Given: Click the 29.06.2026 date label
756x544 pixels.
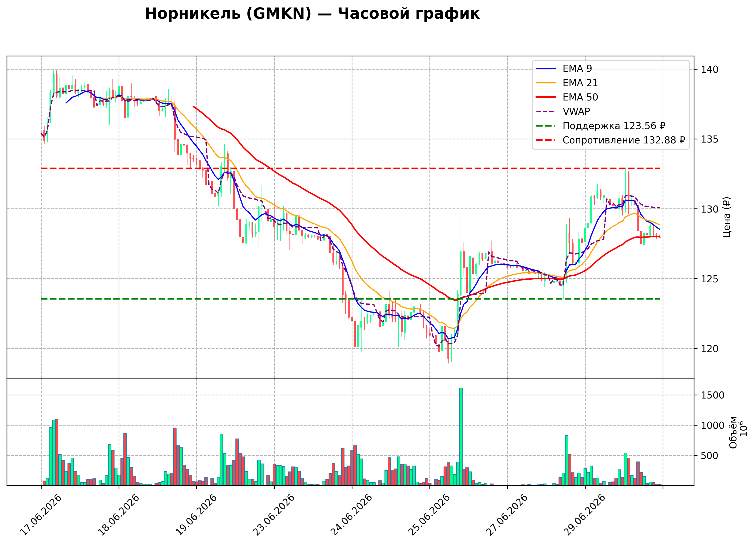Looking at the screenshot, I should [584, 515].
